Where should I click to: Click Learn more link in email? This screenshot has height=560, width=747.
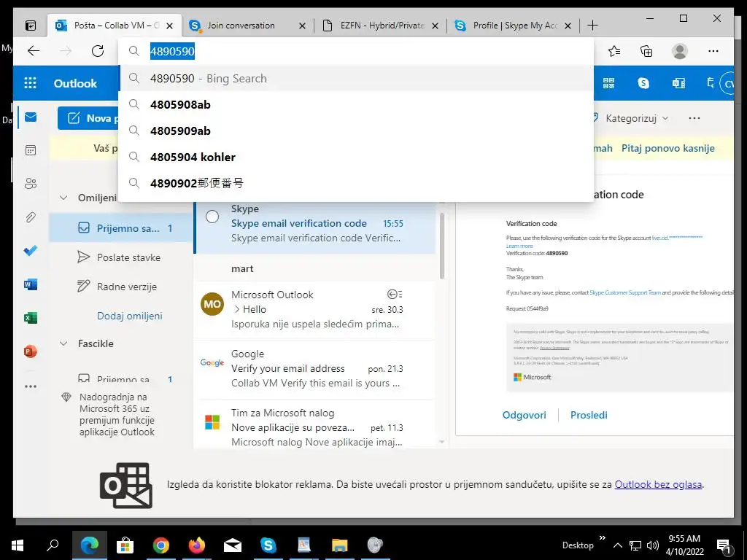[519, 246]
